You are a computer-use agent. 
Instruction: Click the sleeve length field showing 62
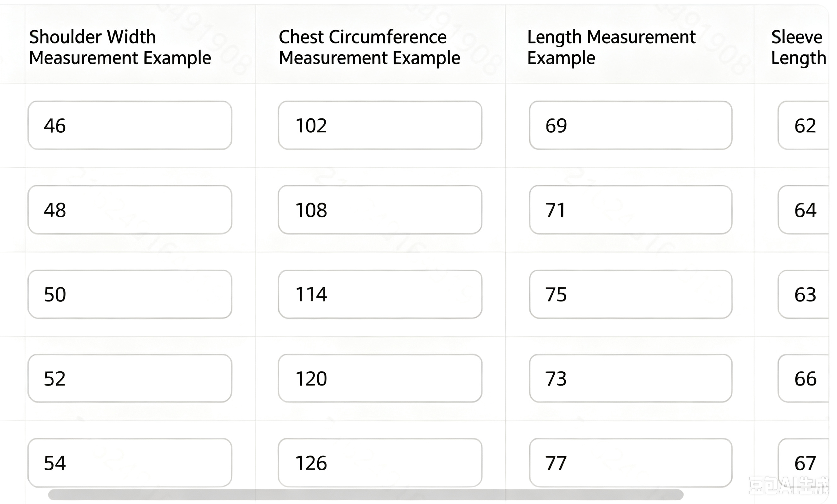(804, 125)
